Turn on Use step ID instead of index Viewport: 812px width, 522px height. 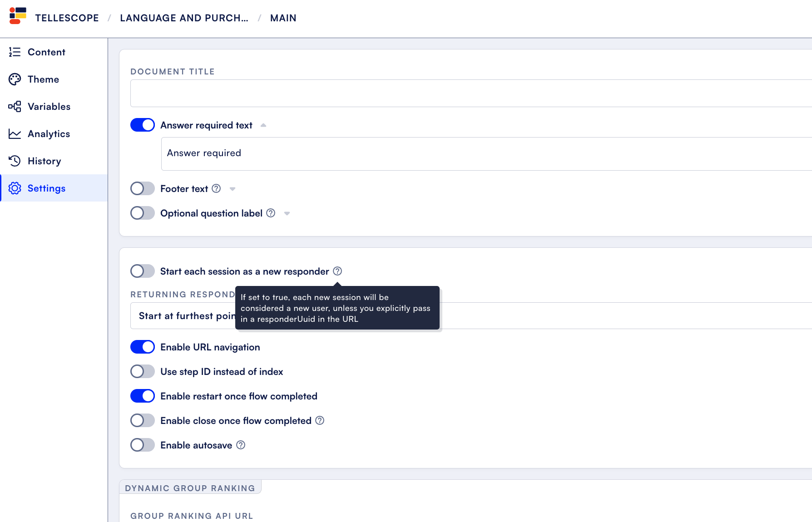click(x=143, y=371)
